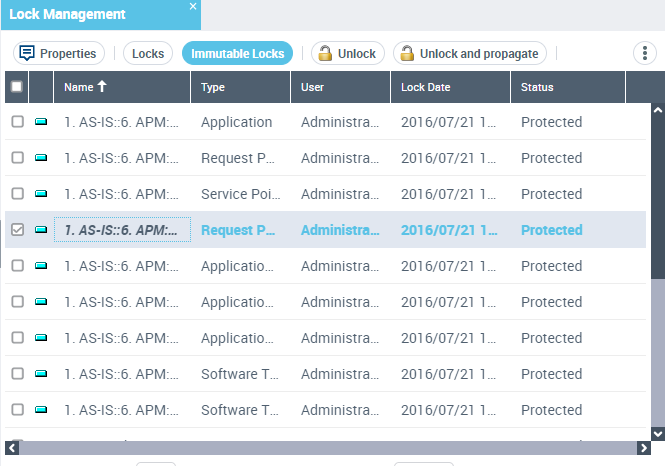Sort by the Status column header
Screen dimensions: 665x466
point(537,87)
